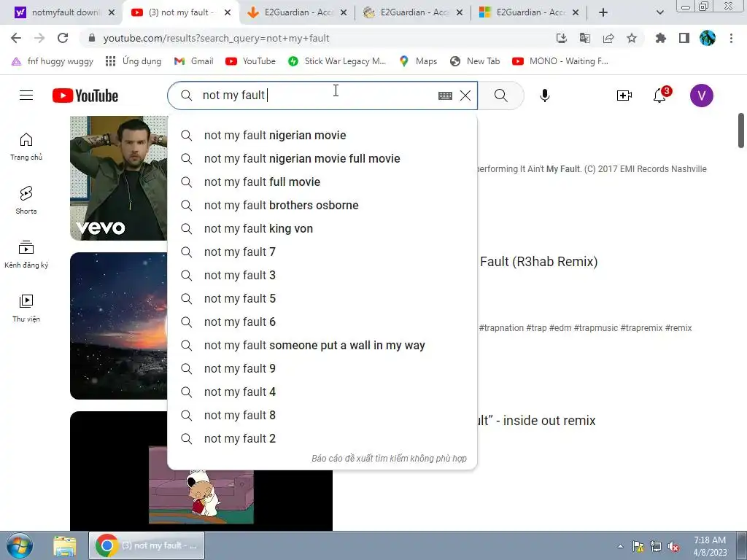This screenshot has height=560, width=747.
Task: Open the Ứng dụng apps bookmark
Action: (x=133, y=61)
